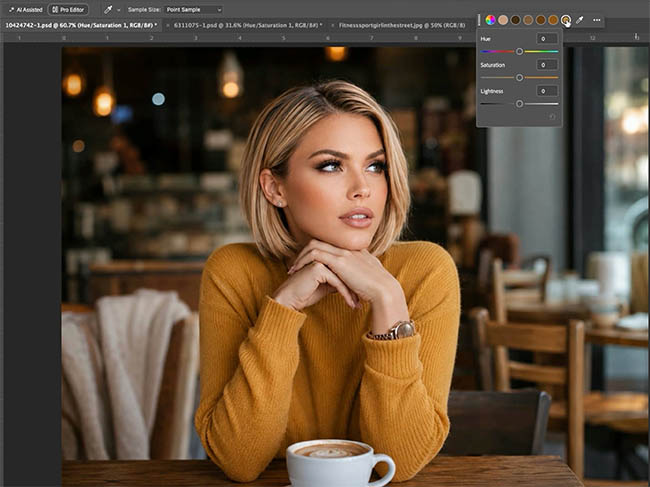
Task: Click the Sample Size label
Action: coord(143,10)
